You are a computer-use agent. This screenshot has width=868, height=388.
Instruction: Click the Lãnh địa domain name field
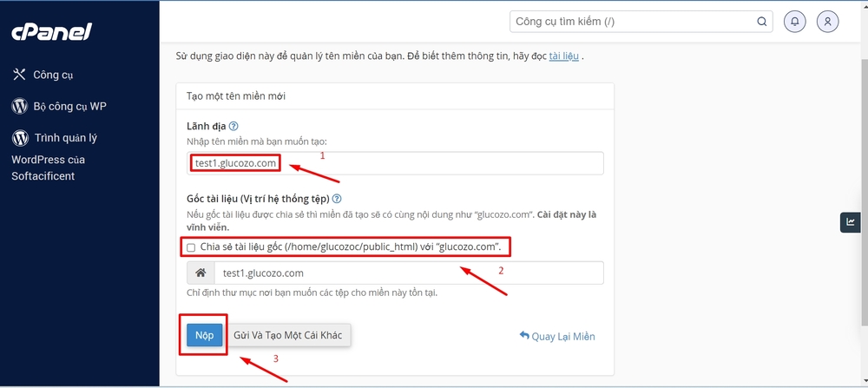[x=395, y=163]
